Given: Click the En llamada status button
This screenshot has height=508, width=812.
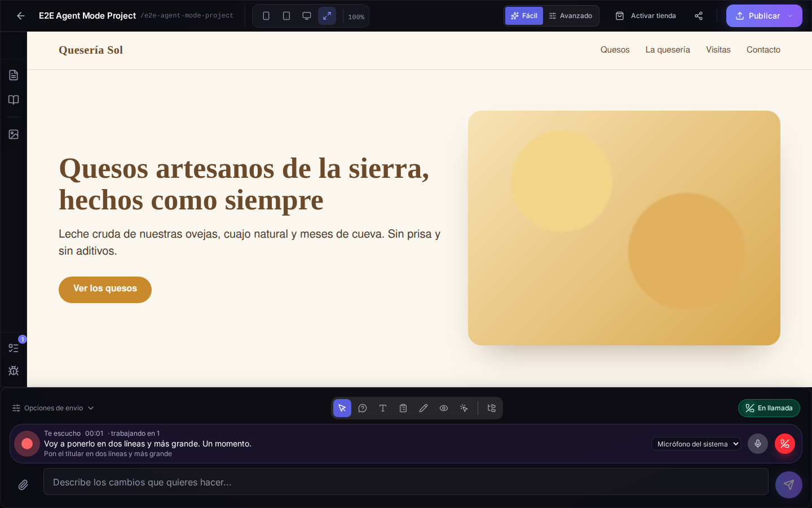Looking at the screenshot, I should point(769,408).
